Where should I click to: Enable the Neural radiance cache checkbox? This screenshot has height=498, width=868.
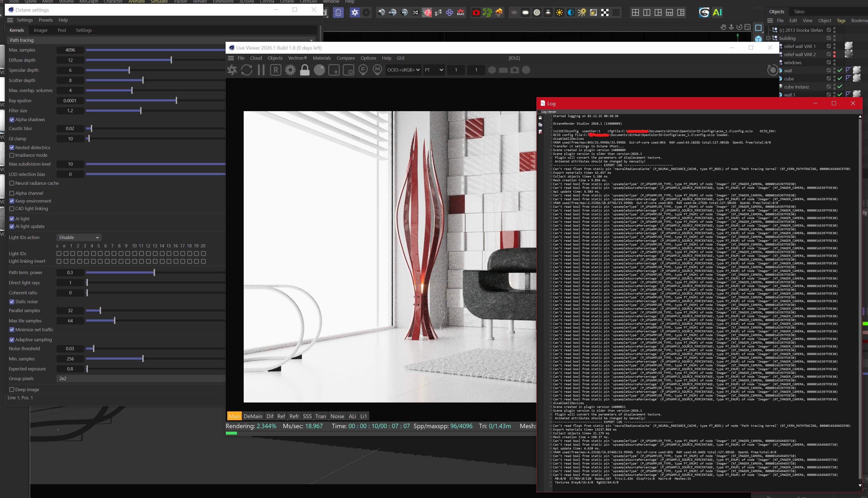pos(12,183)
